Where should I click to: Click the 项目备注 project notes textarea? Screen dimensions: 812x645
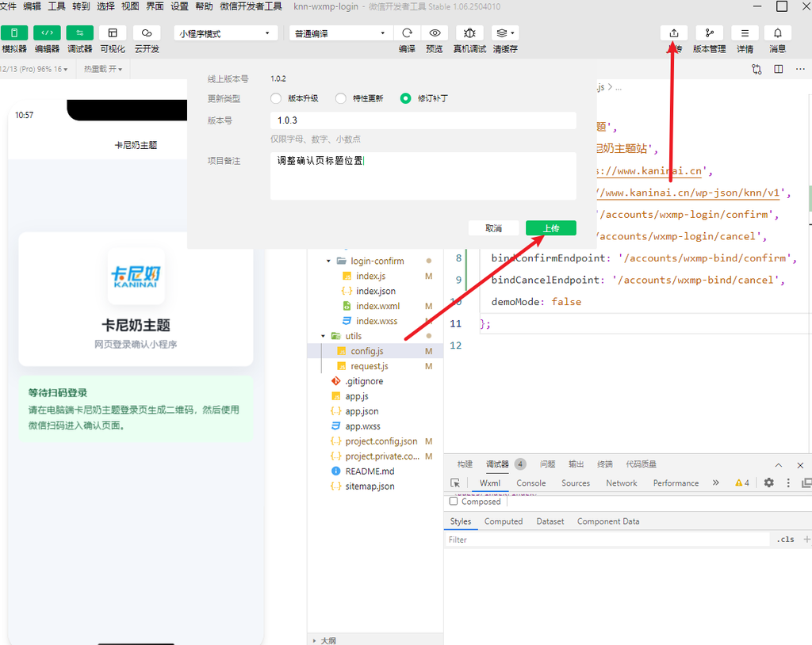click(423, 176)
